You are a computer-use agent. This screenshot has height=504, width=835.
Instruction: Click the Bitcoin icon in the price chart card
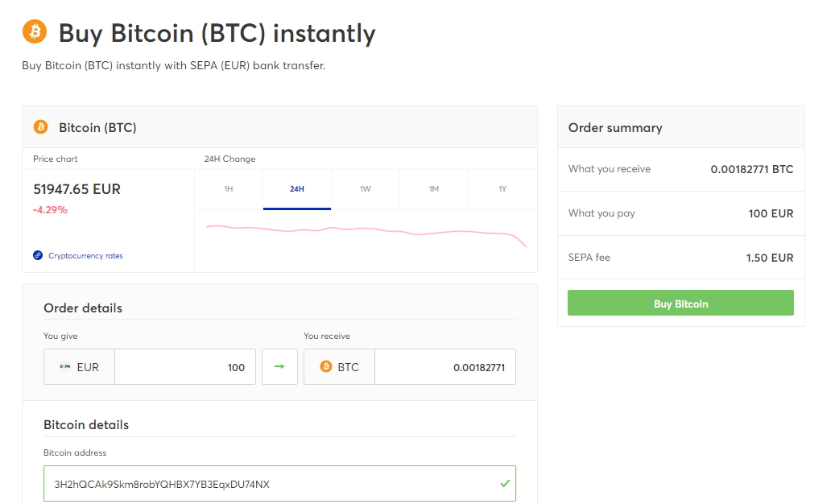39,127
